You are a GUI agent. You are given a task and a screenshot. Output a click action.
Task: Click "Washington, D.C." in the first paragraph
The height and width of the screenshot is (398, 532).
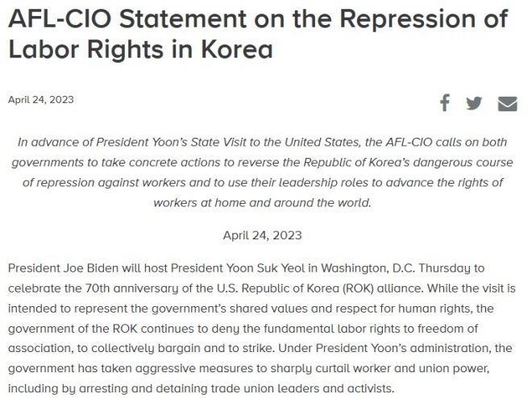tap(368, 268)
